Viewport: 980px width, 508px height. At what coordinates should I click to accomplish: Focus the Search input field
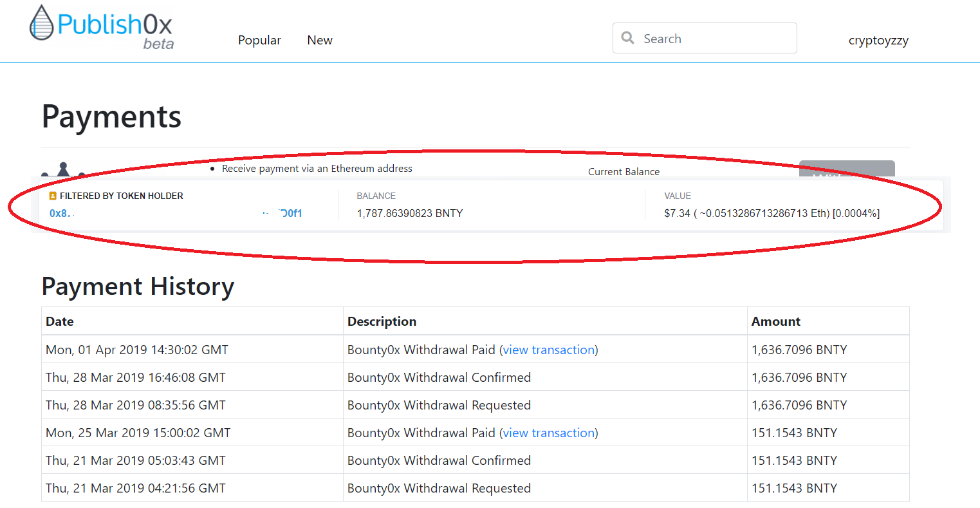pyautogui.click(x=705, y=38)
